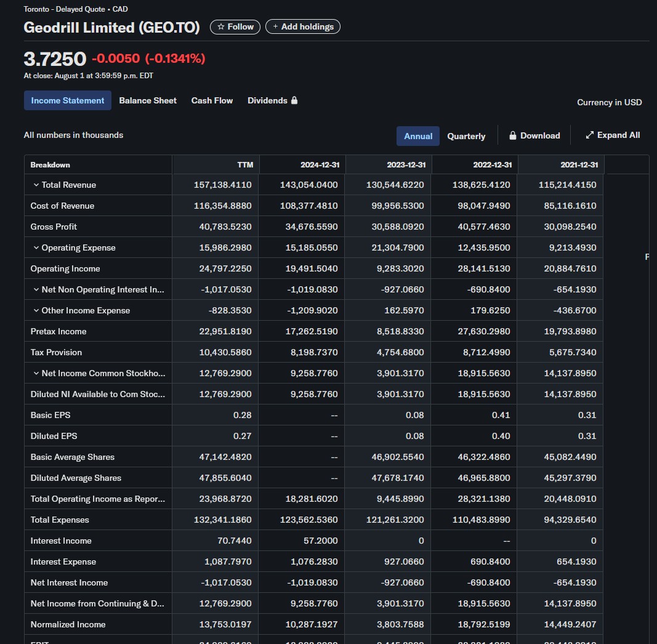Click the price change -0.0050 (-0.1341%)
Screen dimensions: 657x644
point(149,58)
